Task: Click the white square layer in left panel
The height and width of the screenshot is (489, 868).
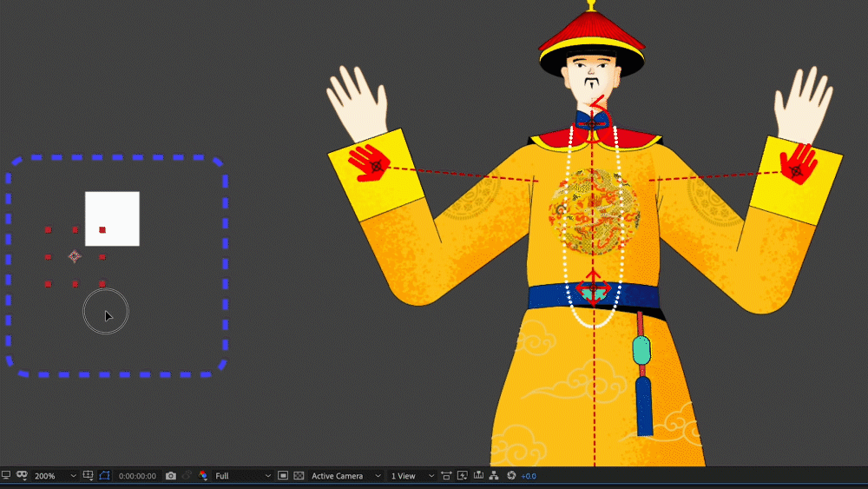Action: (112, 219)
